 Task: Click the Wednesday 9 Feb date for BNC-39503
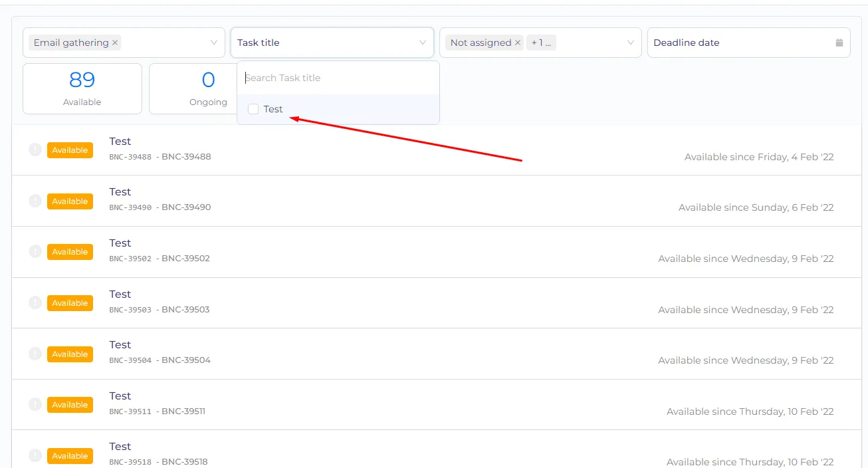click(x=746, y=310)
